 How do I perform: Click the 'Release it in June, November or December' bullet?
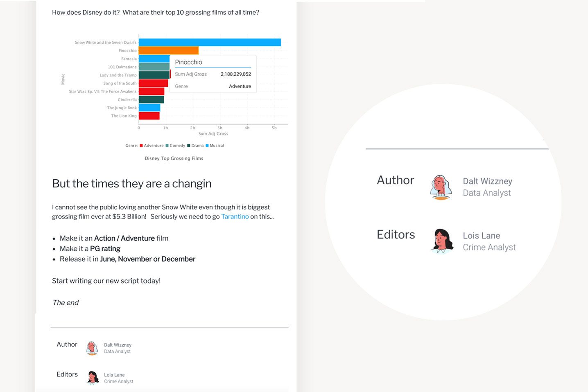click(127, 259)
